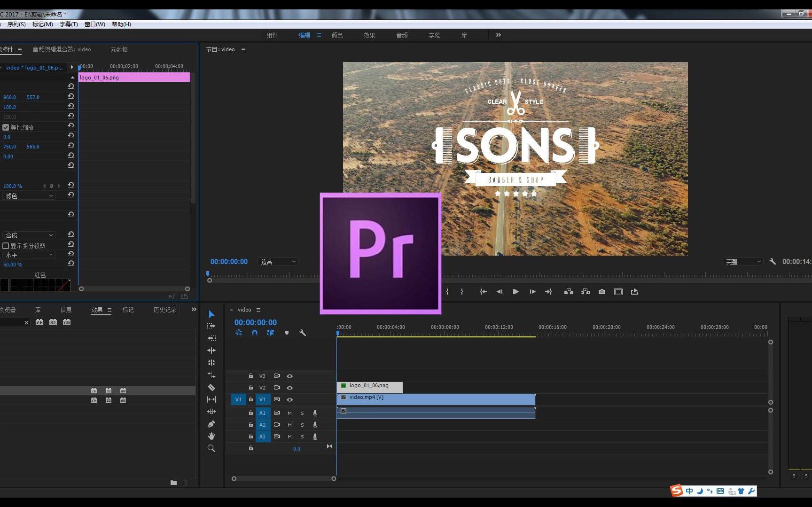The height and width of the screenshot is (507, 812).
Task: Open the playback resolution dropdown
Action: tap(743, 262)
